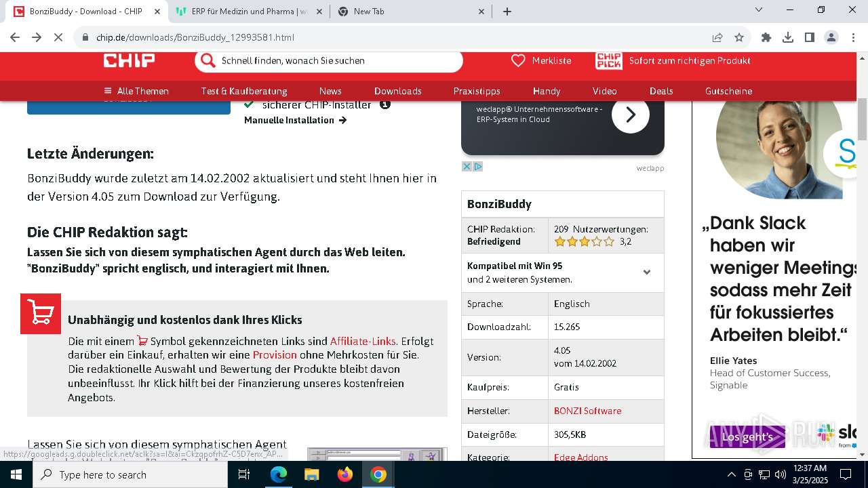Click the Downloadzahl value 15.265
868x488 pixels.
point(567,327)
